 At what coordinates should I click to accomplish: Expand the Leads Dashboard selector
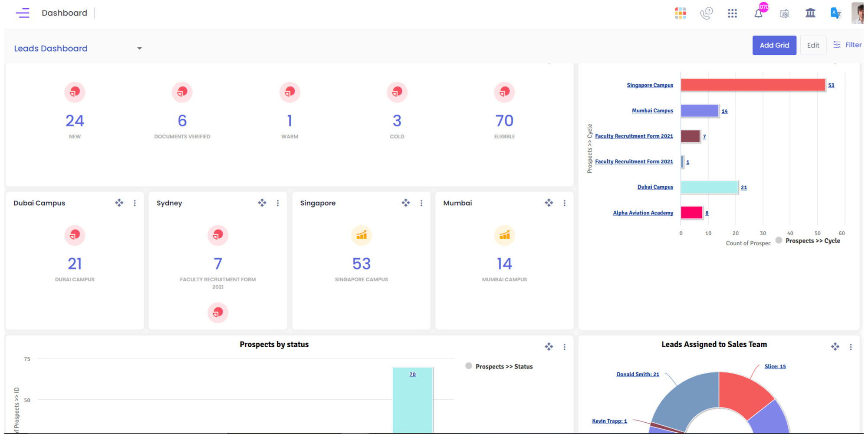point(139,48)
